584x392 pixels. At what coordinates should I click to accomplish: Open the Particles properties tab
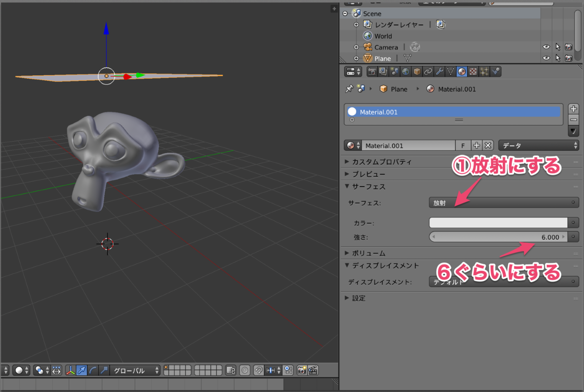pyautogui.click(x=484, y=71)
